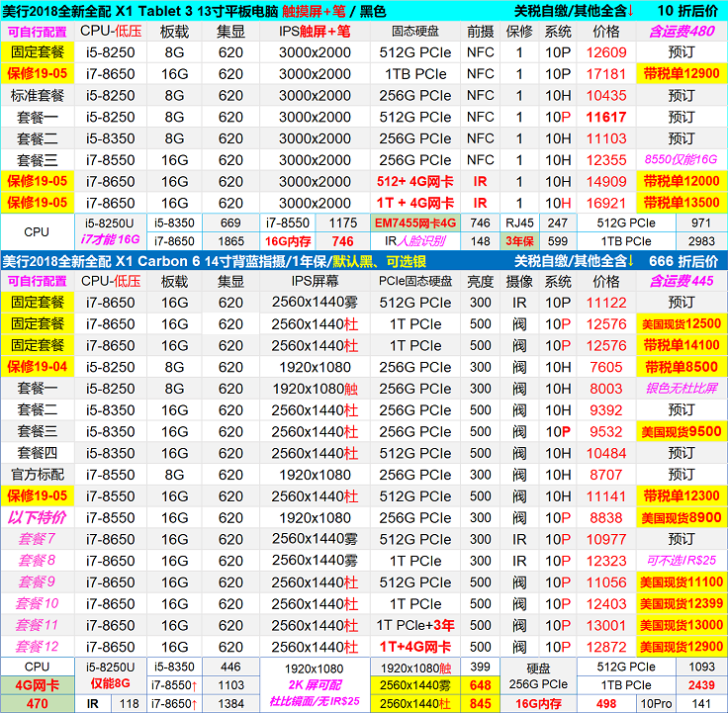Click the price 10977 cell
This screenshot has height=713, width=728.
[606, 539]
